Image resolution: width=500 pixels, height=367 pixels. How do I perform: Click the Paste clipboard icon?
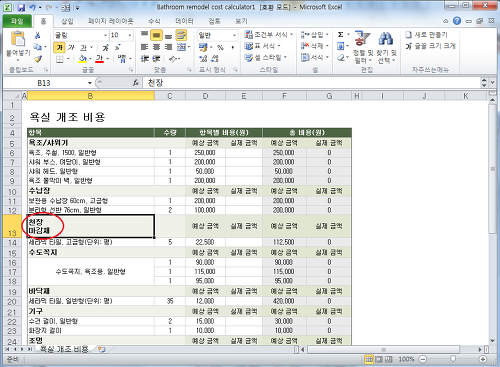point(18,39)
